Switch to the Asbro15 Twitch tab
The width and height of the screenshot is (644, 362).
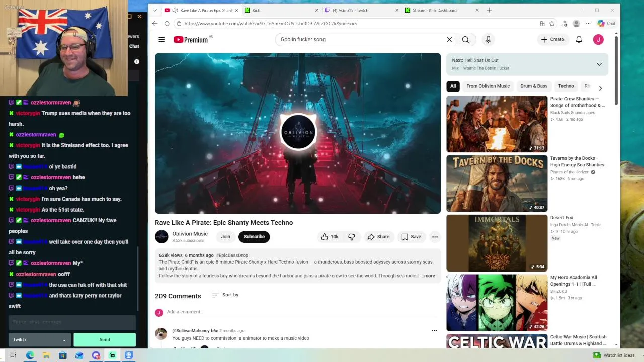(x=362, y=10)
